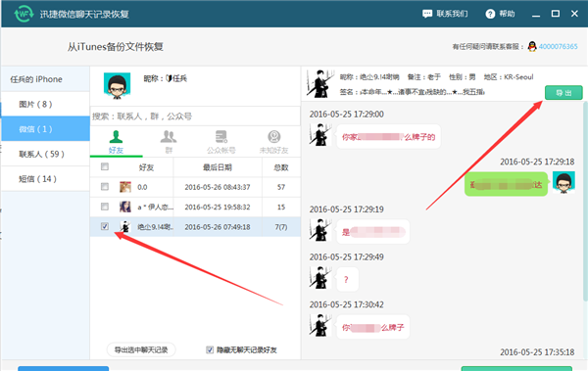Open the 未知好友 unknown friends icon
The height and width of the screenshot is (371, 588).
coord(274,137)
